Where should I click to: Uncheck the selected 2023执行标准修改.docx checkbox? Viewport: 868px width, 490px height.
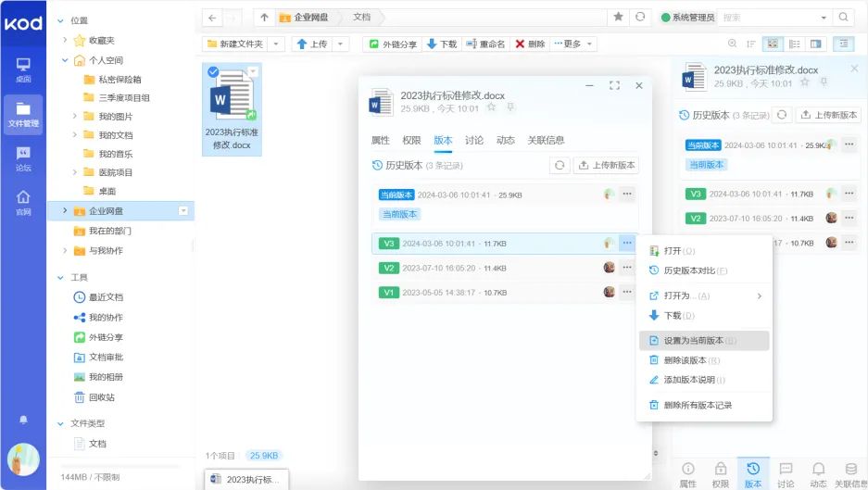coord(213,72)
